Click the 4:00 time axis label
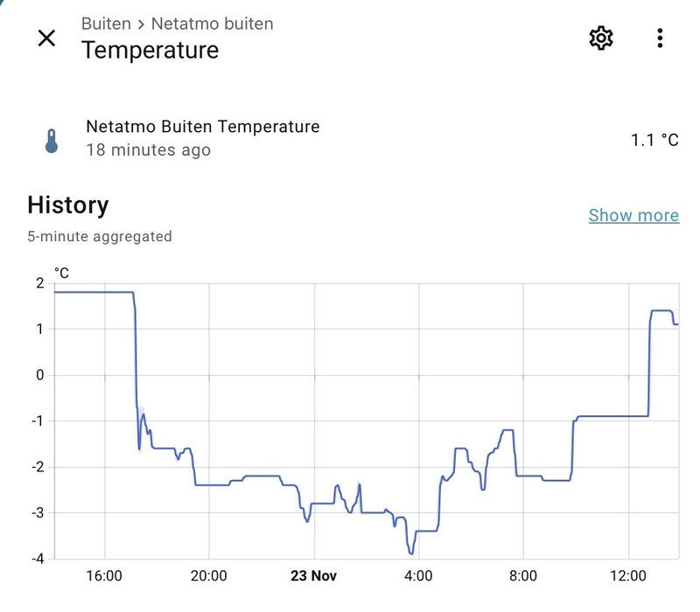 [x=418, y=576]
